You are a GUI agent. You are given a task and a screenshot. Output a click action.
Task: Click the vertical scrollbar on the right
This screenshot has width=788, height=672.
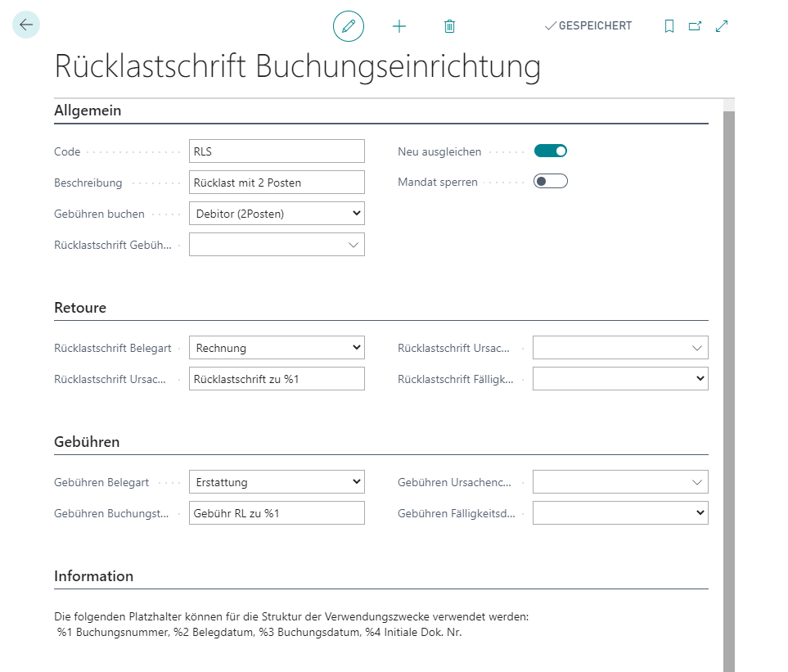coord(723,327)
